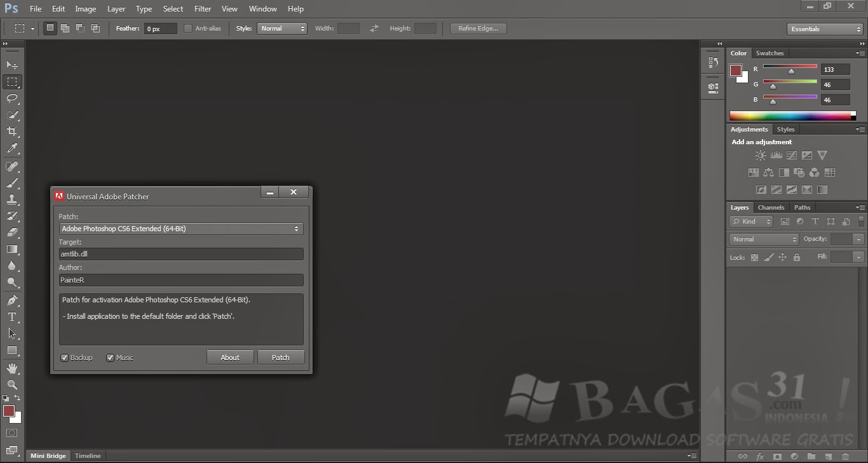This screenshot has height=463, width=868.
Task: Switch to the Timeline tab
Action: (88, 456)
